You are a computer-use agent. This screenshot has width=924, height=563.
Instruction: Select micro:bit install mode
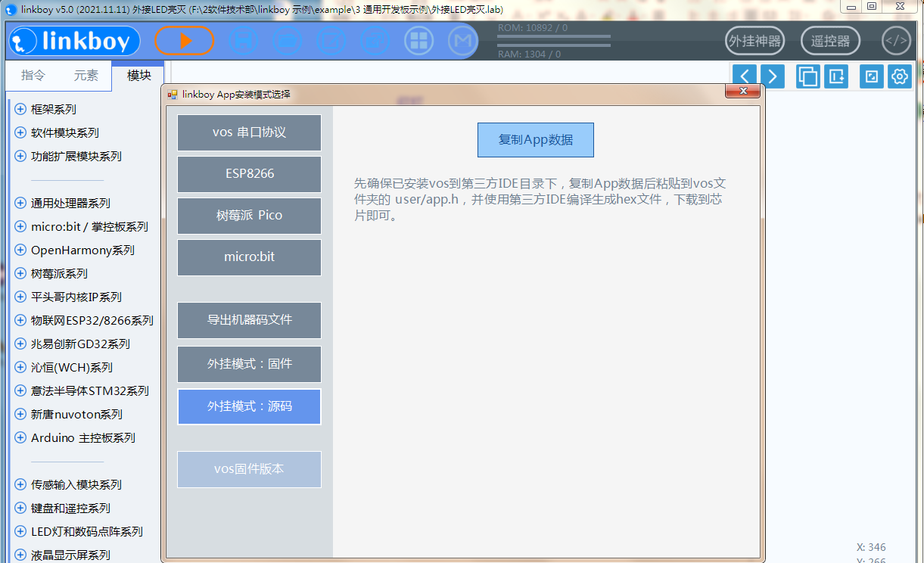pyautogui.click(x=249, y=257)
